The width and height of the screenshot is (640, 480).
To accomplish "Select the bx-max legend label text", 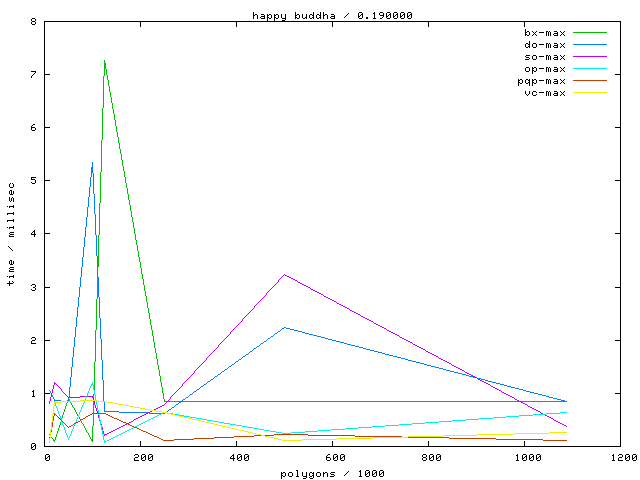I will click(545, 33).
